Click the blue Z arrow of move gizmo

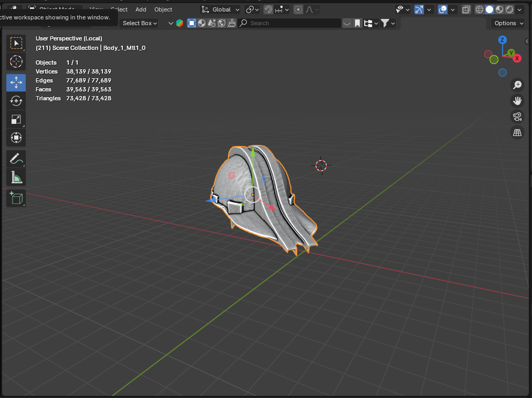[212, 201]
